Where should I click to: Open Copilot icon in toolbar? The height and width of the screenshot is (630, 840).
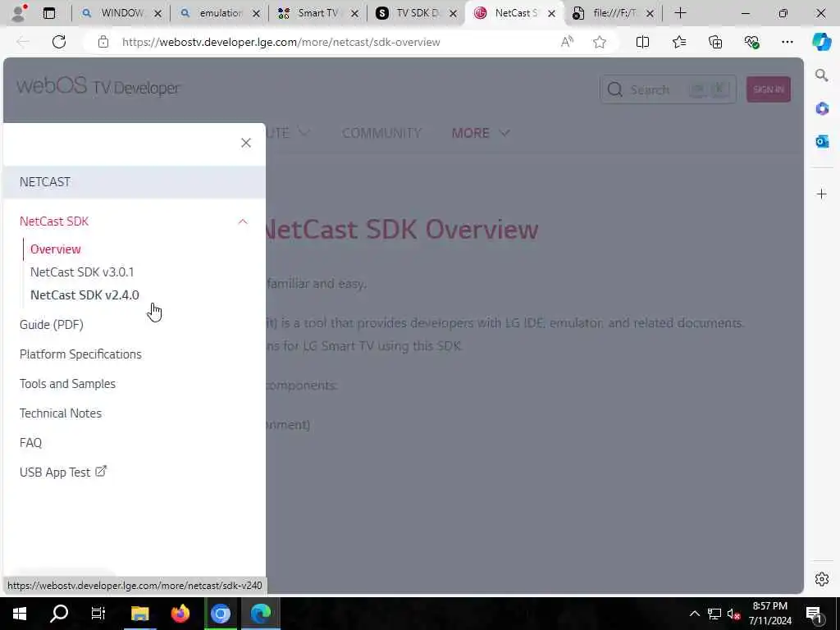click(821, 42)
